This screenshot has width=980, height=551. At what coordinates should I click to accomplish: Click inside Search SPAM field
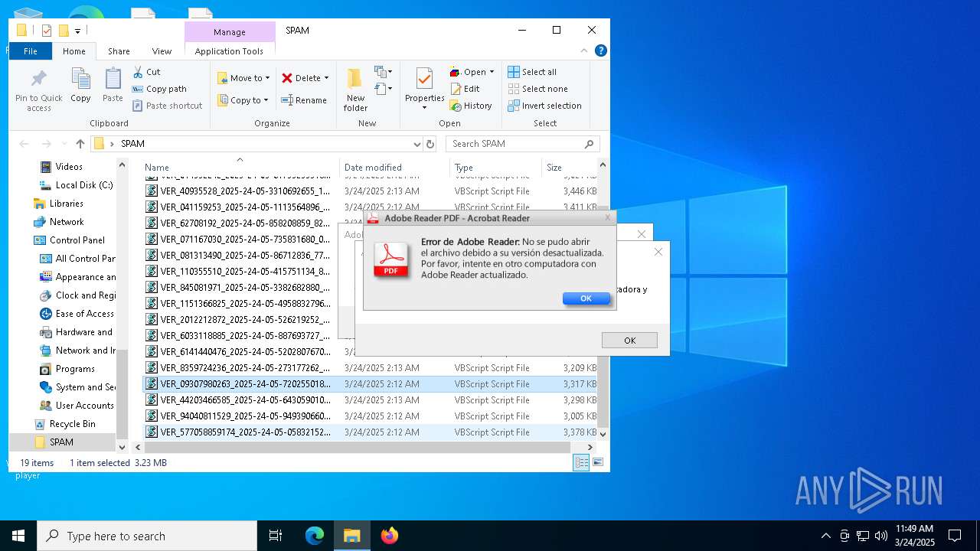point(515,144)
